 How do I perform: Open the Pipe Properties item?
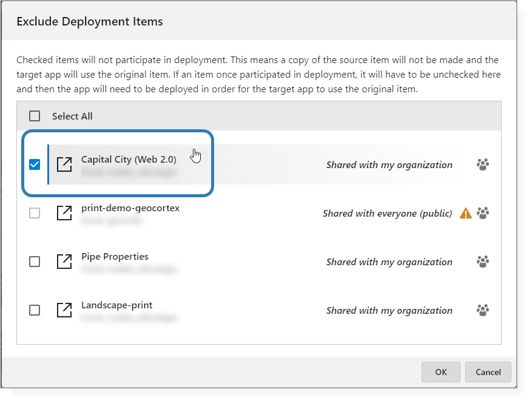65,262
